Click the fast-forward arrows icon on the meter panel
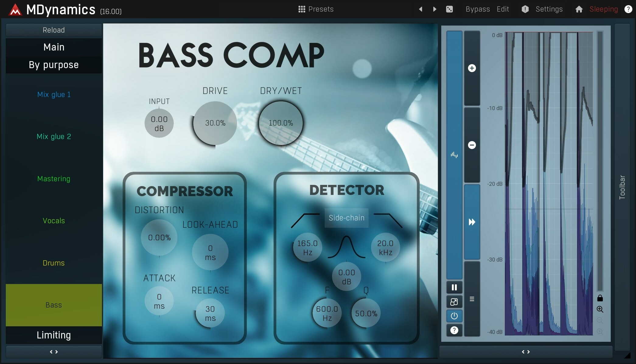Image resolution: width=636 pixels, height=364 pixels. point(472,222)
